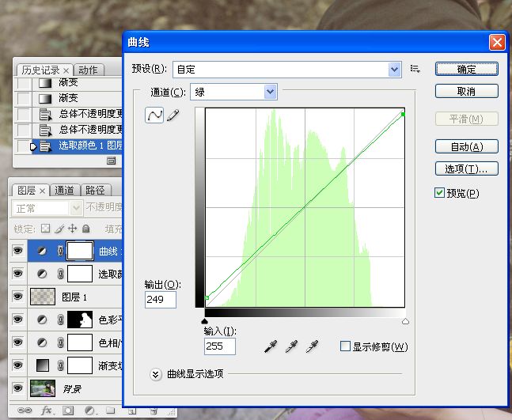The image size is (512, 420).
Task: Select the 选取颜色 1 图层 history state
Action: pos(77,146)
